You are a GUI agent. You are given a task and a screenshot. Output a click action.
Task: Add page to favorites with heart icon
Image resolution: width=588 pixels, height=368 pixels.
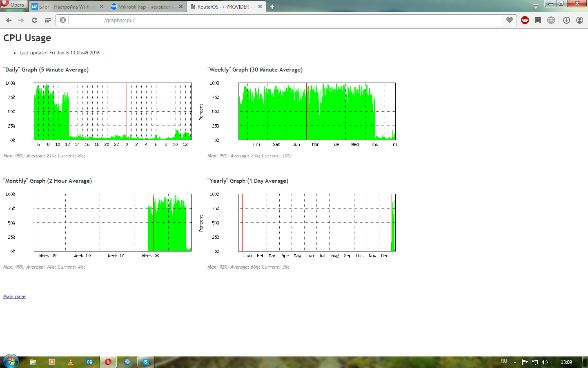[x=510, y=20]
